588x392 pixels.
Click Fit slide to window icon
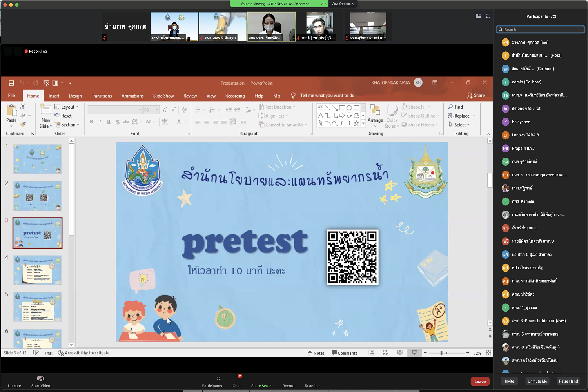pyautogui.click(x=489, y=353)
